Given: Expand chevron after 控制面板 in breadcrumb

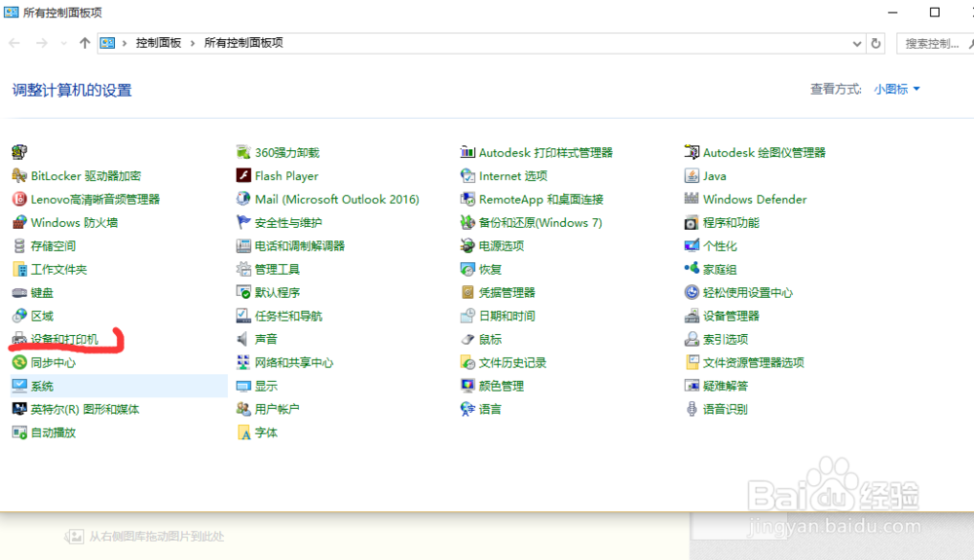Looking at the screenshot, I should [193, 43].
